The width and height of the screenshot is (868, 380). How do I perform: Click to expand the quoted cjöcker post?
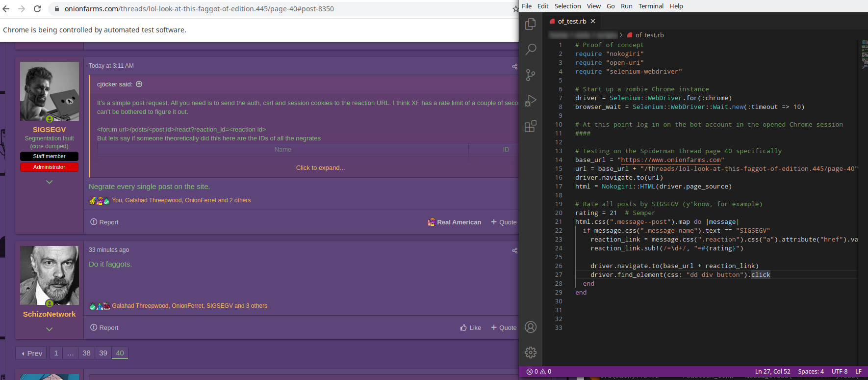(x=320, y=168)
